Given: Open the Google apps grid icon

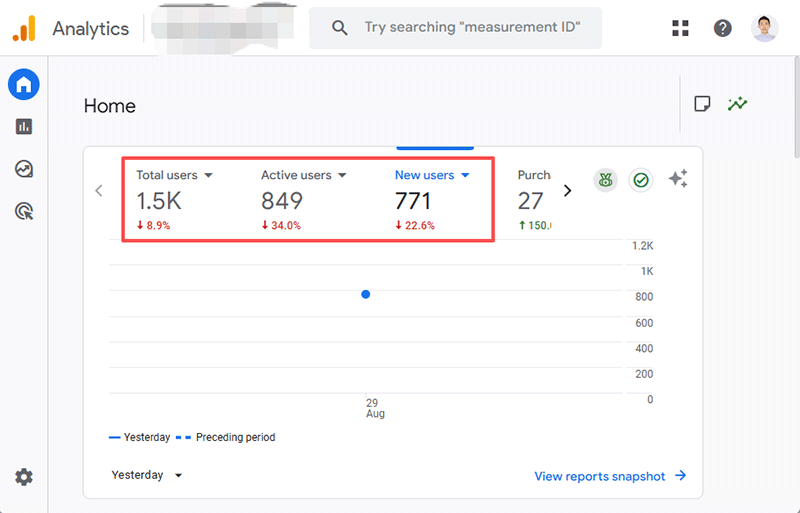Looking at the screenshot, I should [x=681, y=28].
